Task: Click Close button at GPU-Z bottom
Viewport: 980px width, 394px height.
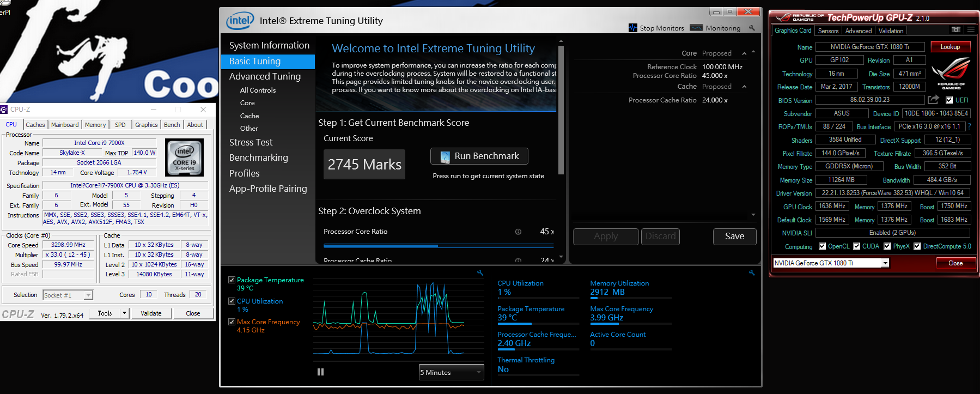Action: click(x=955, y=263)
